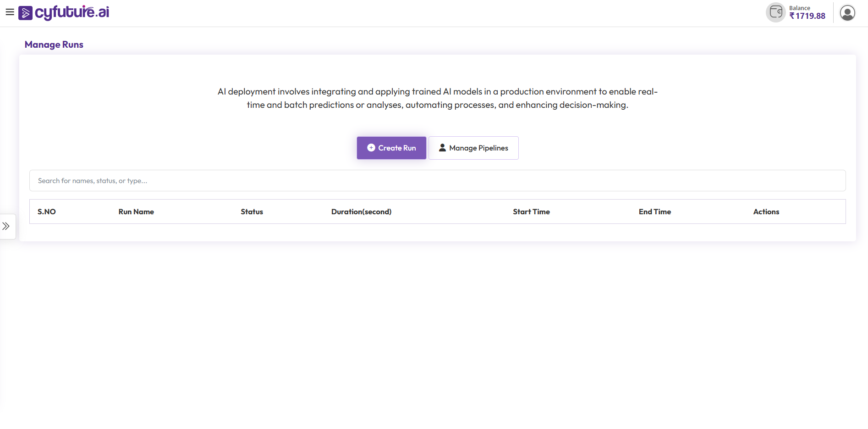The height and width of the screenshot is (429, 868).
Task: Click the Start Time column header
Action: (531, 212)
